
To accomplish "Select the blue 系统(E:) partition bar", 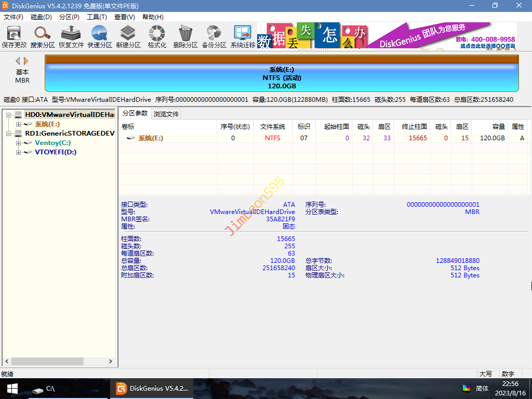I will coord(282,78).
